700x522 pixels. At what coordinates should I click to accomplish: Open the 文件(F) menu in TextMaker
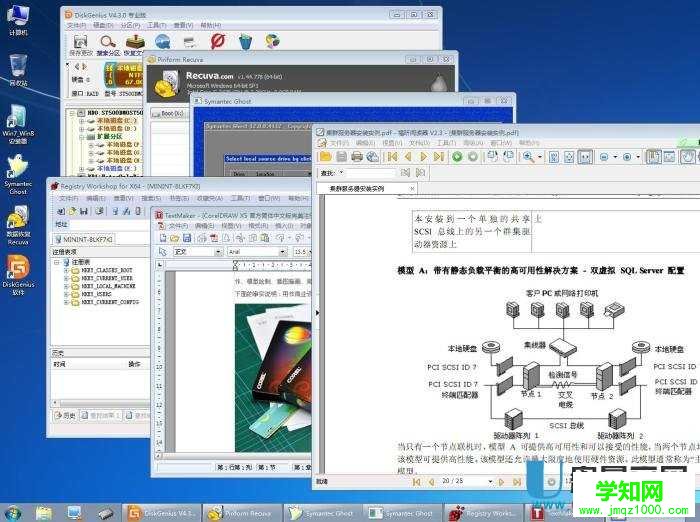(x=178, y=226)
